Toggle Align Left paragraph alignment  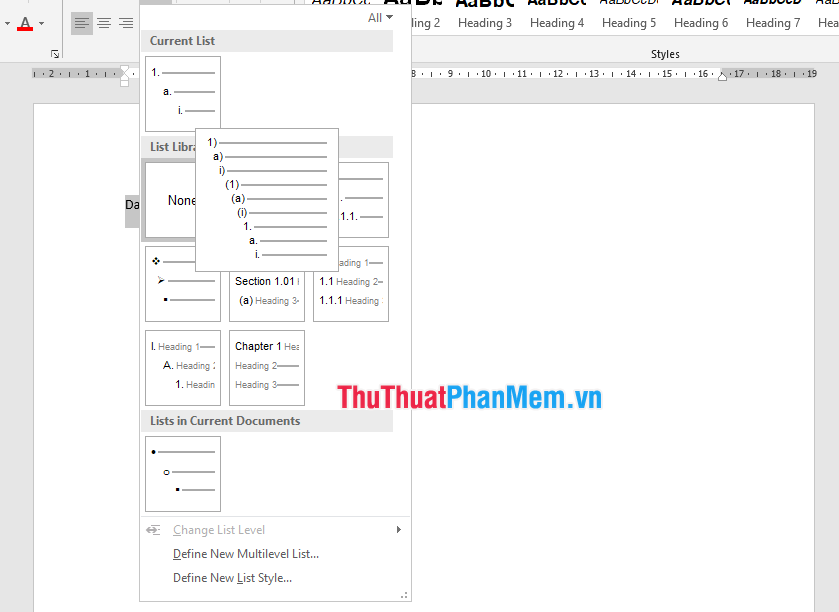tap(82, 23)
